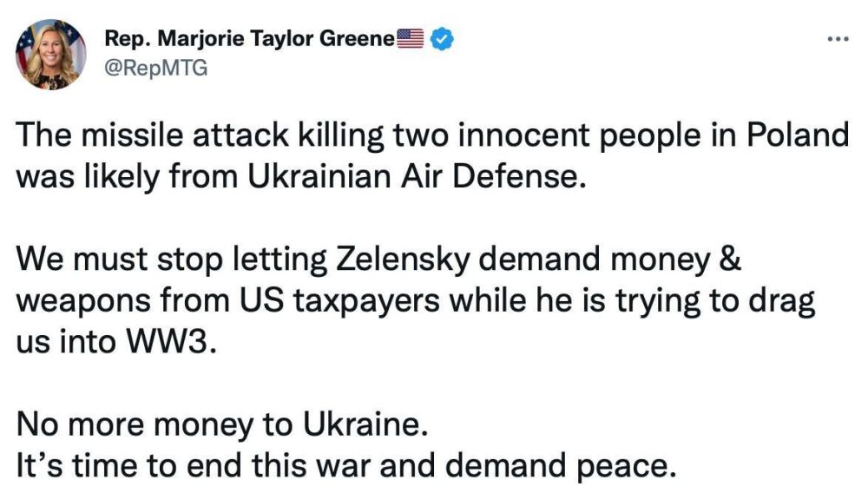Click the phrase Ukrainian Air Defense
Viewport: 868px width, 493px height.
tap(417, 176)
